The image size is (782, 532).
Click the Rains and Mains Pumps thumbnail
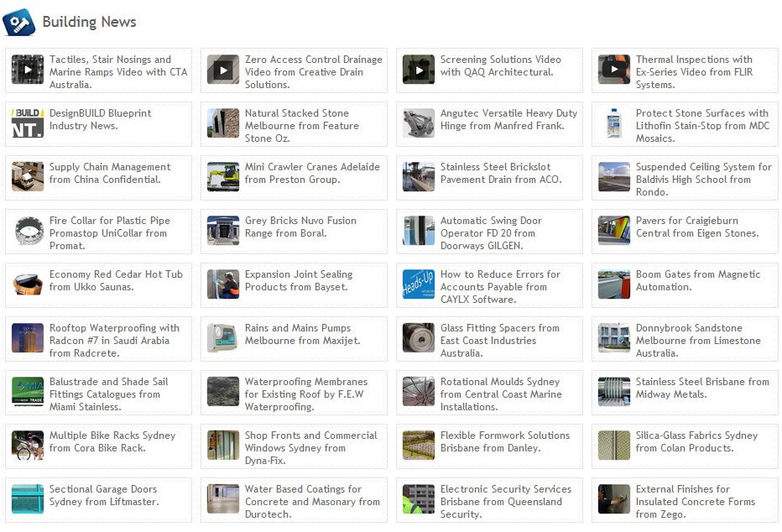click(x=223, y=337)
